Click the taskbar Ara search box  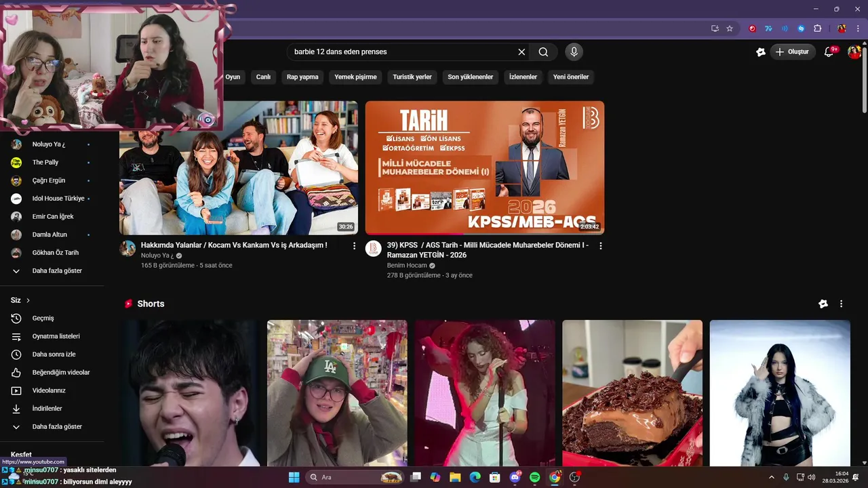(x=356, y=477)
